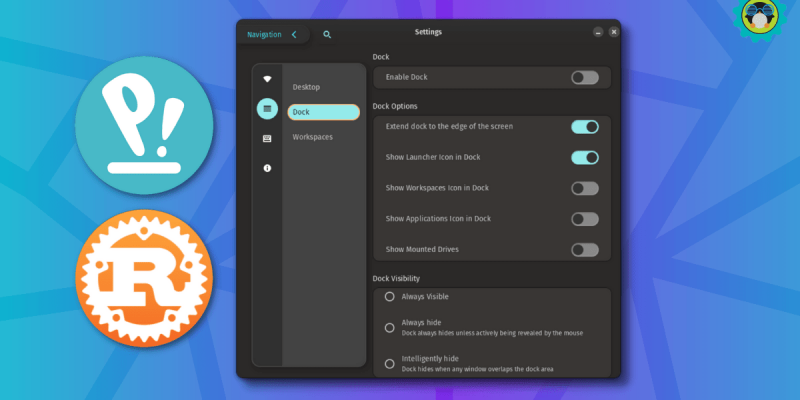Click the Navigation label in header

tap(264, 35)
